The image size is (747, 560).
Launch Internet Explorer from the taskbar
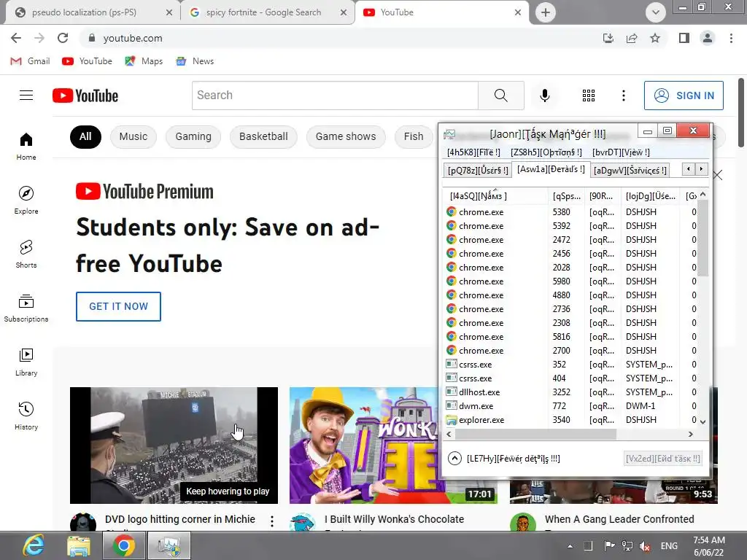[34, 545]
